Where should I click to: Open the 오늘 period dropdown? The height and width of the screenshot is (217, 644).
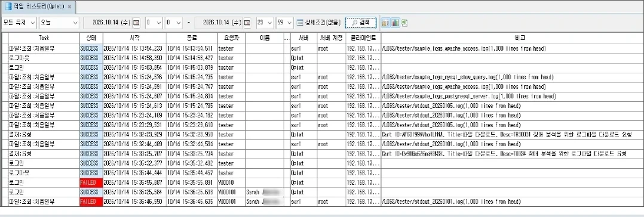(59, 23)
